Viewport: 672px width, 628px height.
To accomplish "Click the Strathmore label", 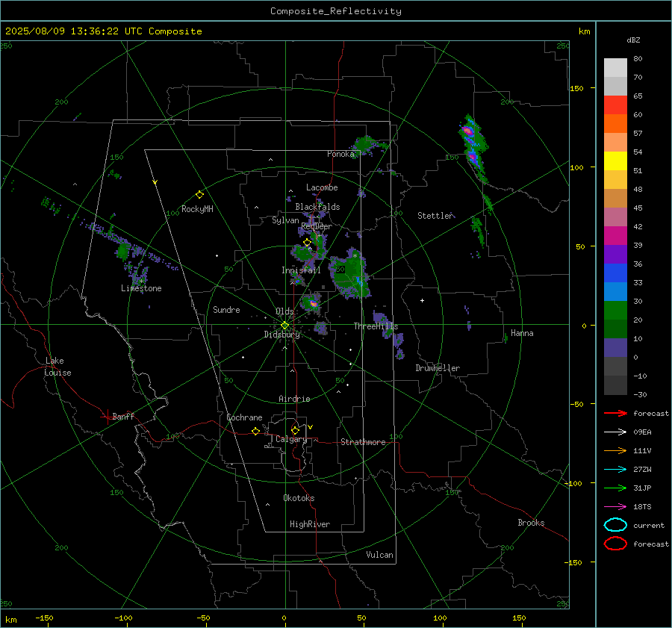I will [x=363, y=442].
